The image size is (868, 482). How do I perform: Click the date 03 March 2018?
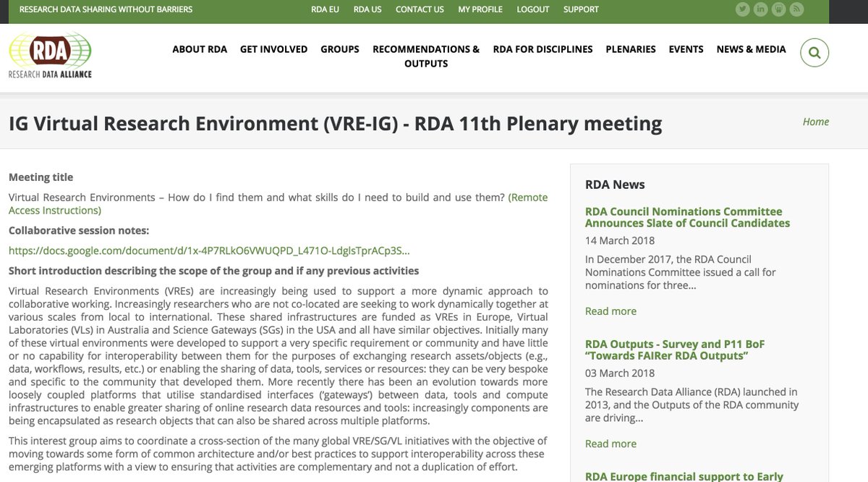pyautogui.click(x=620, y=373)
